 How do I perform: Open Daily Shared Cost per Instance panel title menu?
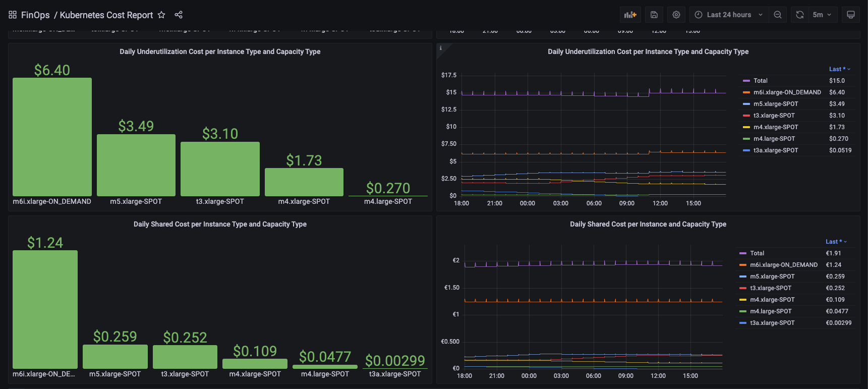(648, 224)
